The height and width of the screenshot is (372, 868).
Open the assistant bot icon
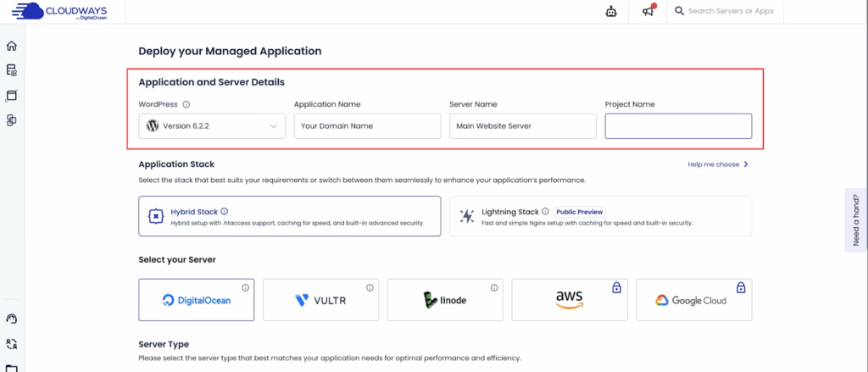[x=610, y=11]
